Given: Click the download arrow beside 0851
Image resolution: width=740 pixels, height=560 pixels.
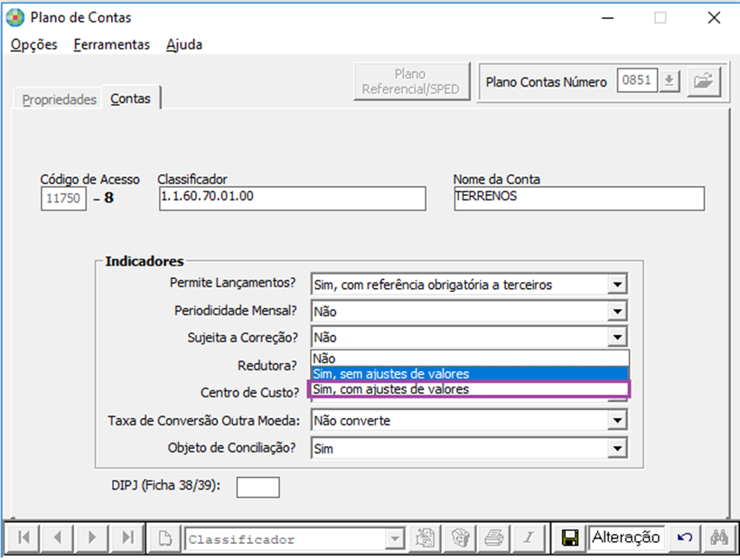Looking at the screenshot, I should pyautogui.click(x=669, y=80).
